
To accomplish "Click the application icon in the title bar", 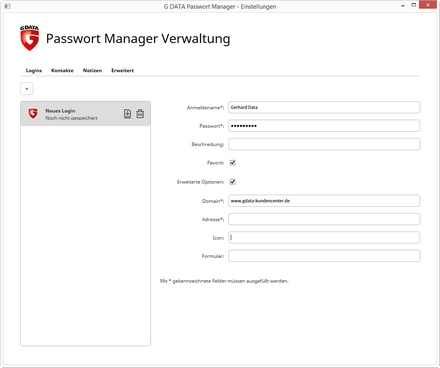I will tap(7, 6).
